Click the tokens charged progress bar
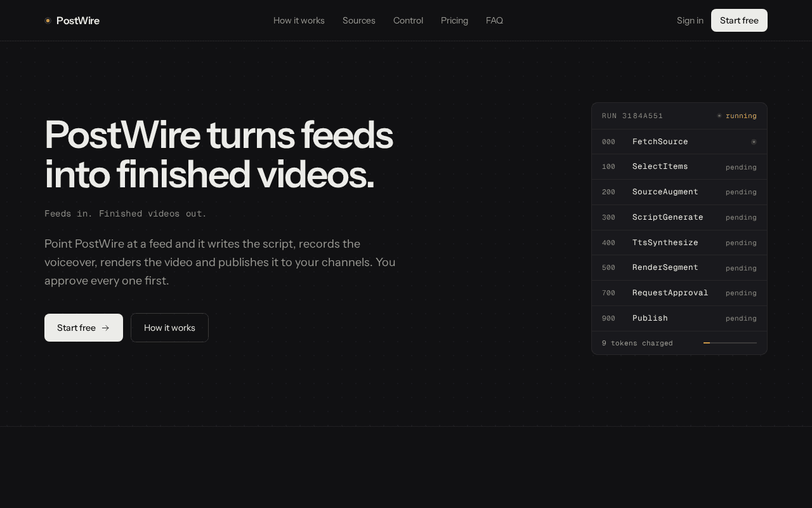Viewport: 812px width, 508px height. (x=730, y=343)
